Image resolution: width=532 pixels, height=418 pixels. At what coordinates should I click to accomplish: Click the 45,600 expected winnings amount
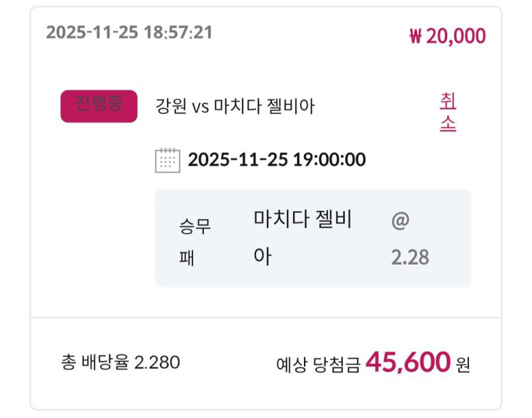(408, 363)
